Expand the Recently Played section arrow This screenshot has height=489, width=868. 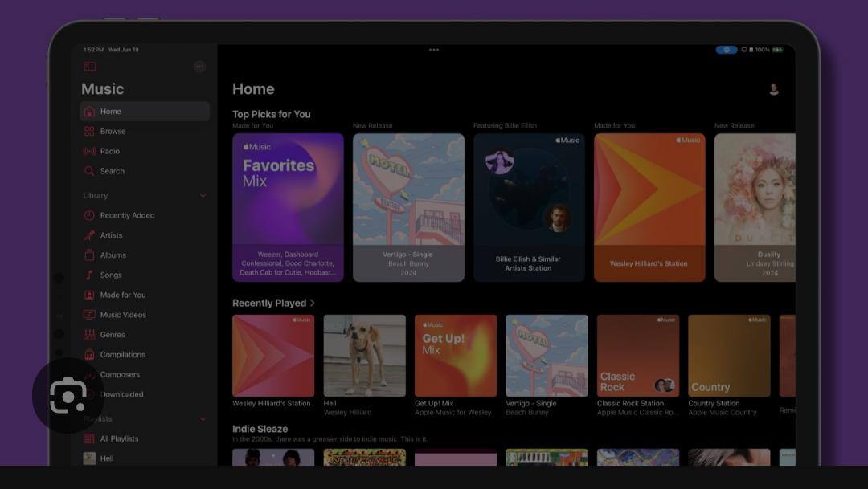coord(313,304)
